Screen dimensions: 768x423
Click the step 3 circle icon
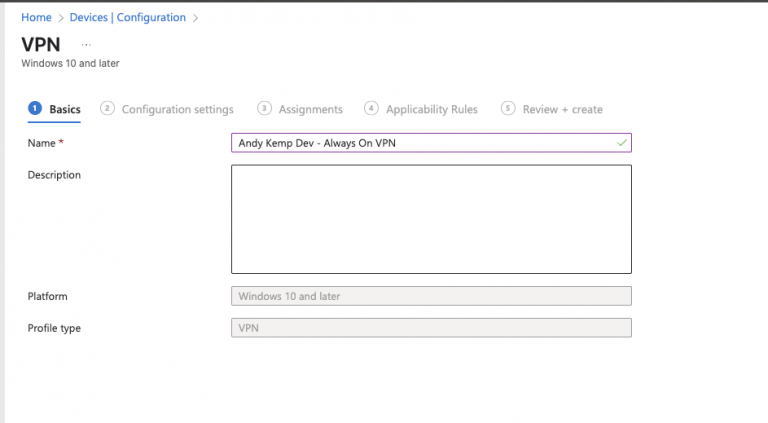[x=264, y=109]
